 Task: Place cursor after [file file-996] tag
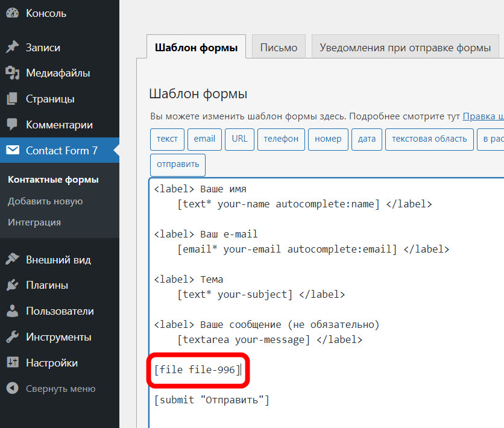(x=241, y=370)
